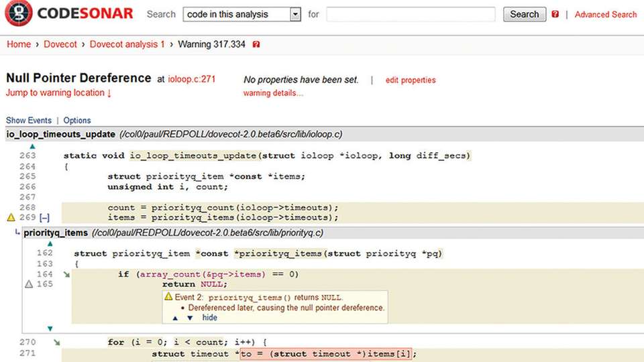Hide the Event 2 popup
Image resolution: width=644 pixels, height=362 pixels.
click(209, 318)
